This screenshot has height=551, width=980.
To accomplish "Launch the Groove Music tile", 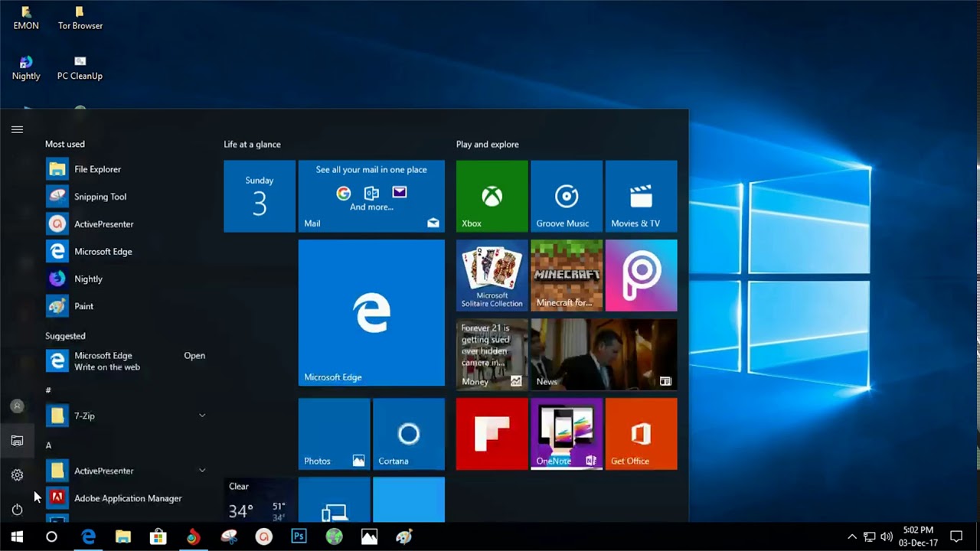I will pyautogui.click(x=566, y=196).
